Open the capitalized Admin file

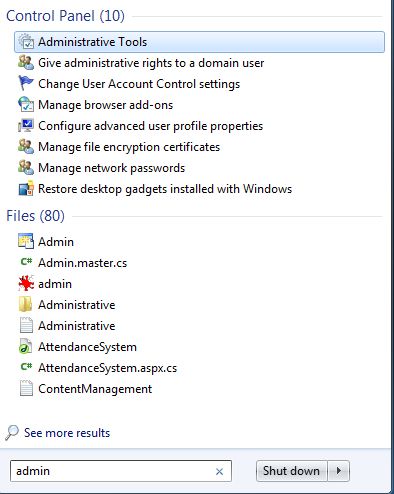click(56, 242)
